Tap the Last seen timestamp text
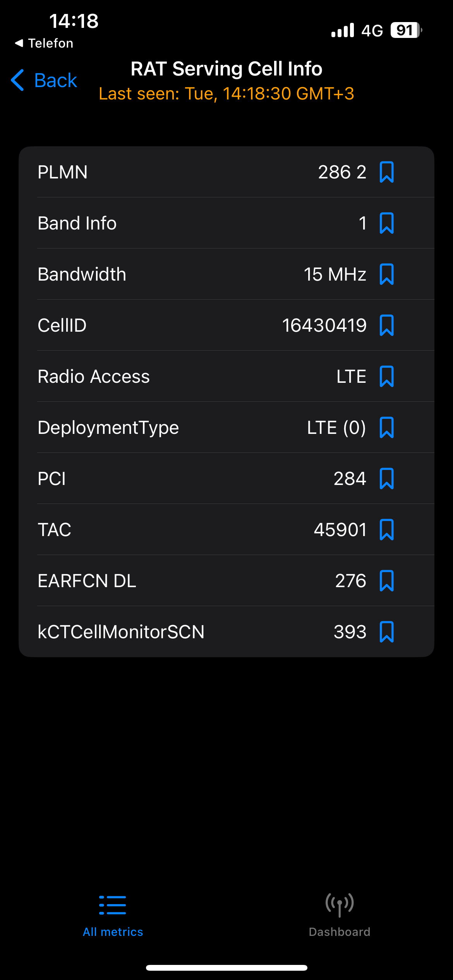This screenshot has height=980, width=453. tap(226, 94)
